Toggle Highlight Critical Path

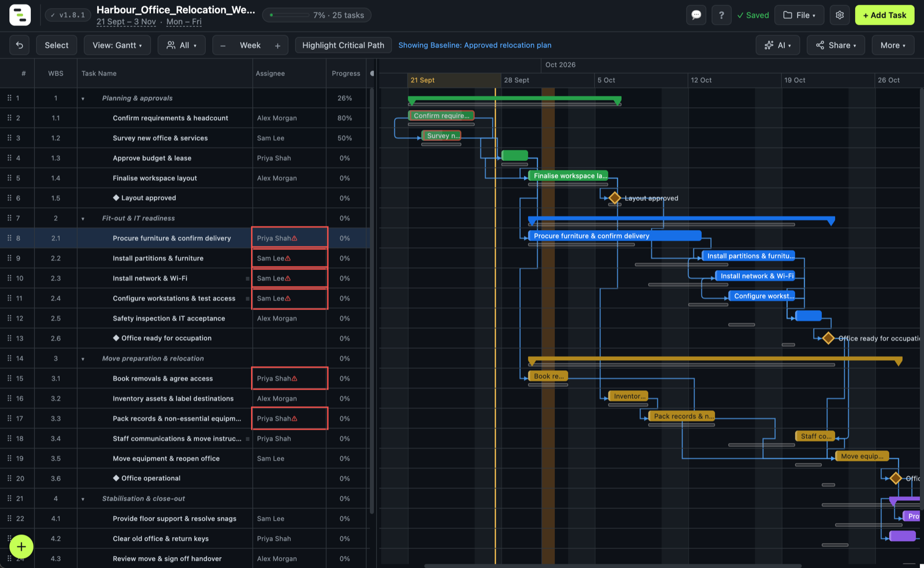point(343,45)
